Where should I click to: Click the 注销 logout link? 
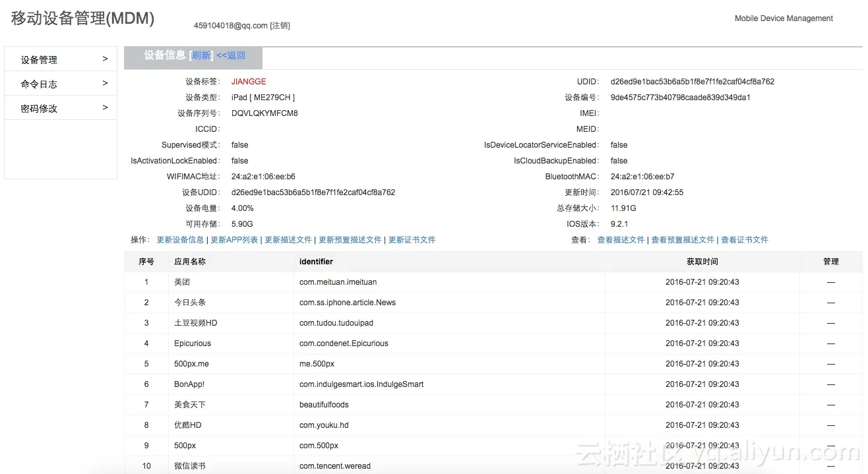point(280,26)
